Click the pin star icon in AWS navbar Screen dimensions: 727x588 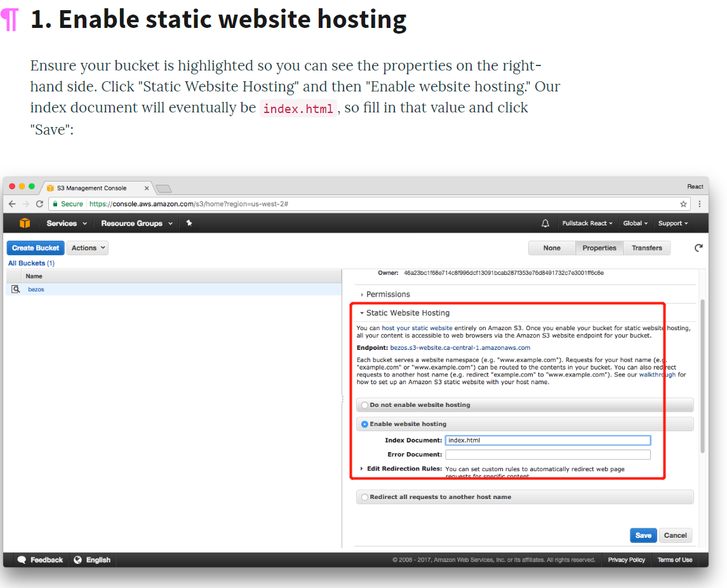coord(189,223)
